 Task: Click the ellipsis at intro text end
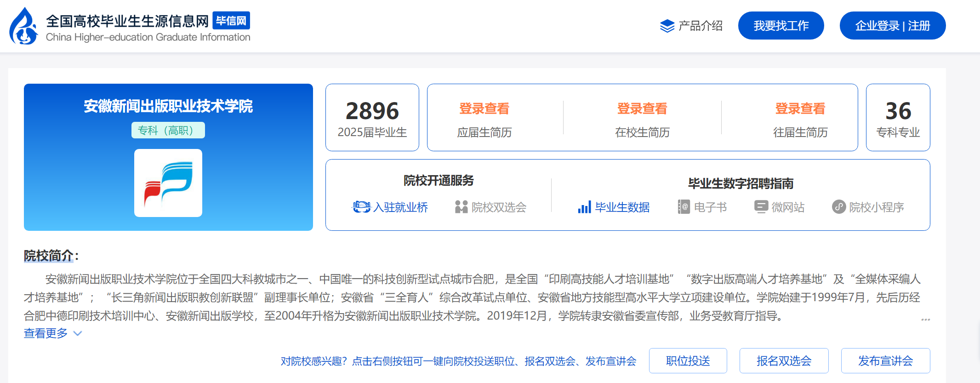coord(926,319)
